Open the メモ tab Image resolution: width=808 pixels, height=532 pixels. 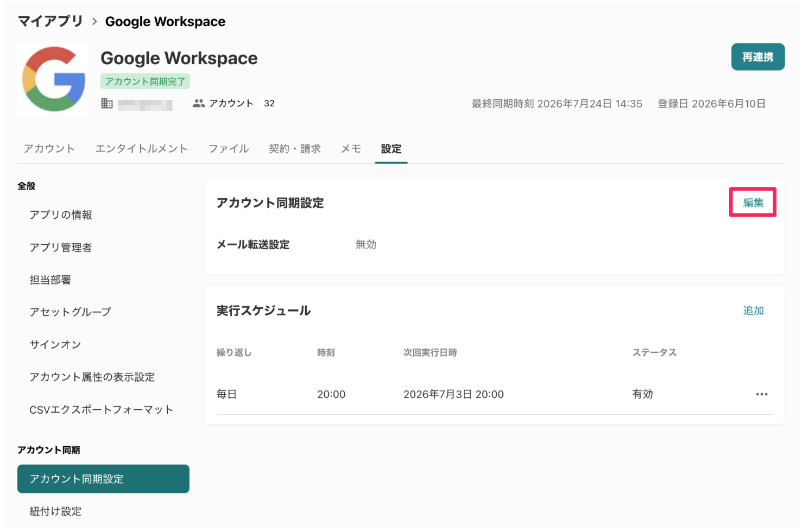coord(351,149)
